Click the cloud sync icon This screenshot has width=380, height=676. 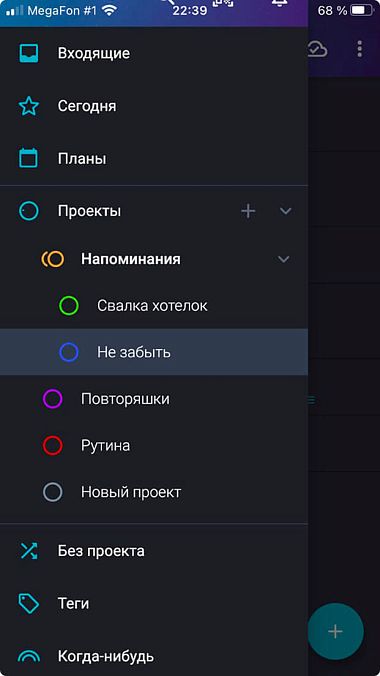(317, 50)
